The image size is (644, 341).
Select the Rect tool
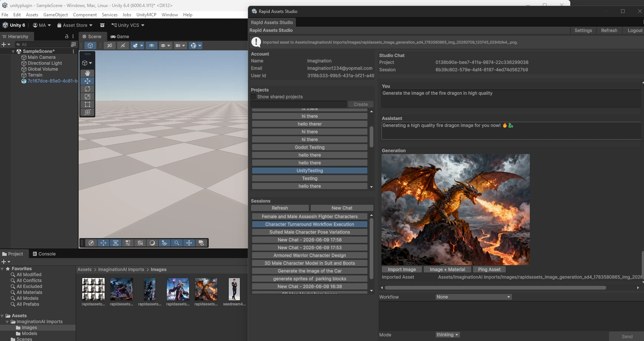coord(87,104)
